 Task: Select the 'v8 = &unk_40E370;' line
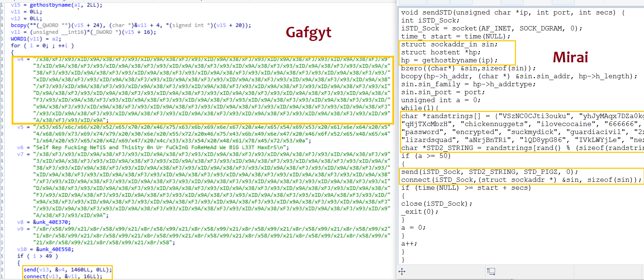point(44,222)
